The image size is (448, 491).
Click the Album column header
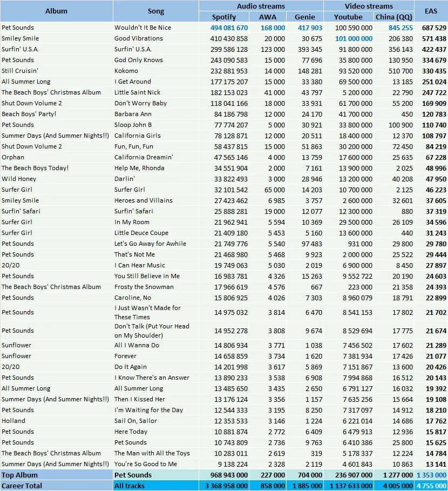pos(56,11)
